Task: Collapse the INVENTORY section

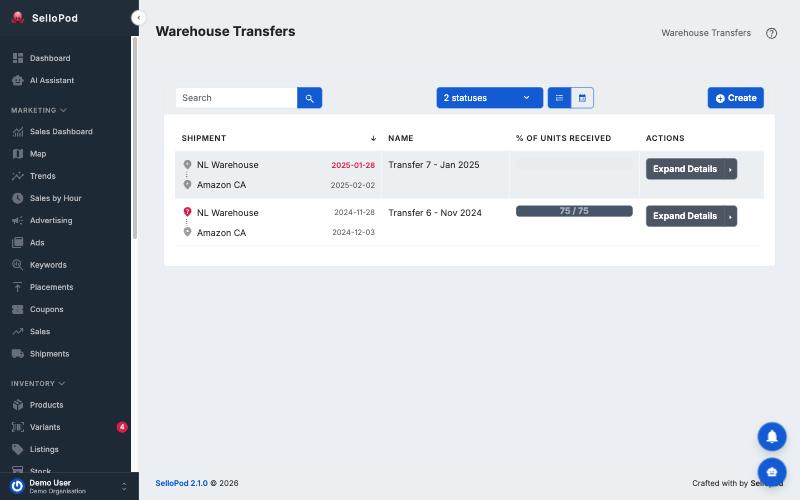Action: point(38,384)
